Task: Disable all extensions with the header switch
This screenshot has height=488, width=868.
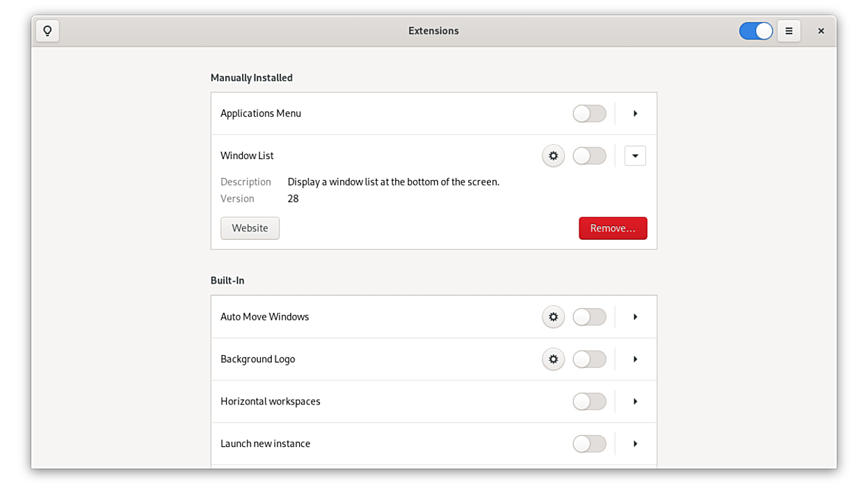Action: click(756, 31)
